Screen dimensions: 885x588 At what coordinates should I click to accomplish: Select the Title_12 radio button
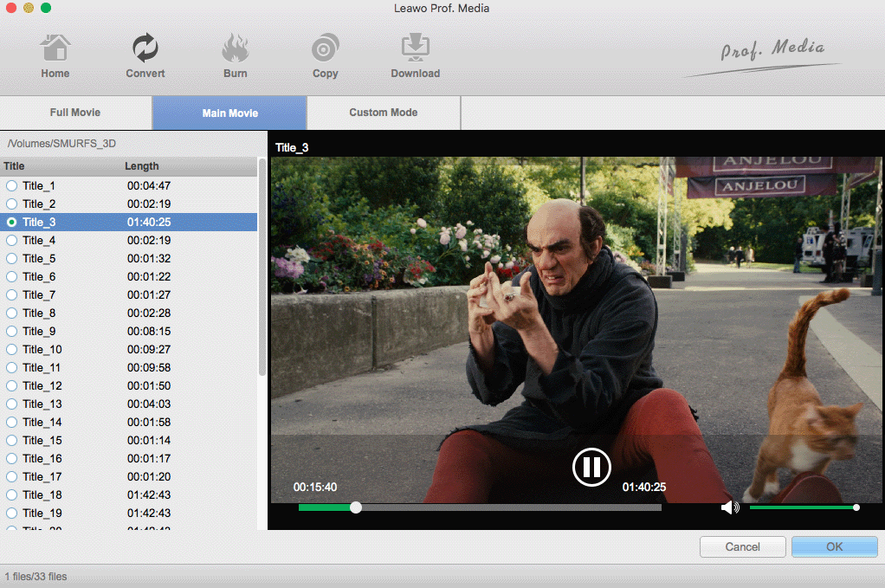tap(12, 386)
